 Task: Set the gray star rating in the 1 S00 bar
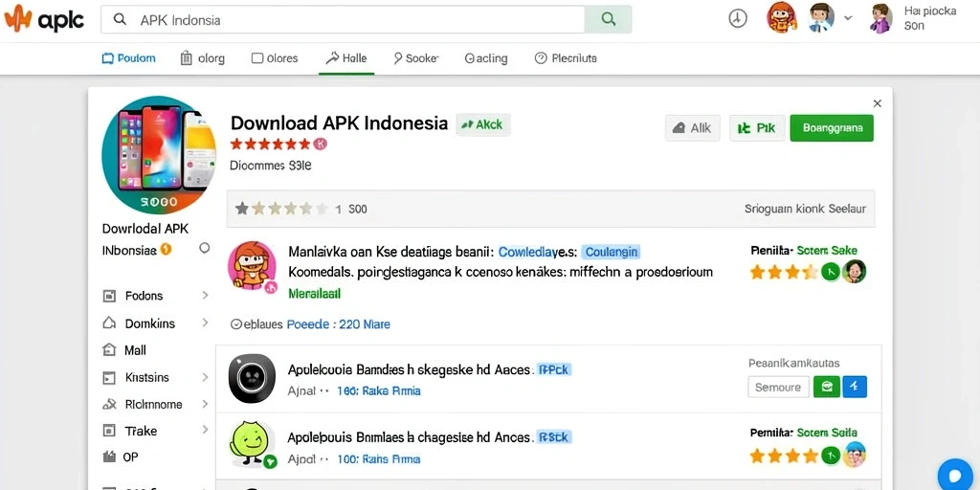click(x=281, y=209)
